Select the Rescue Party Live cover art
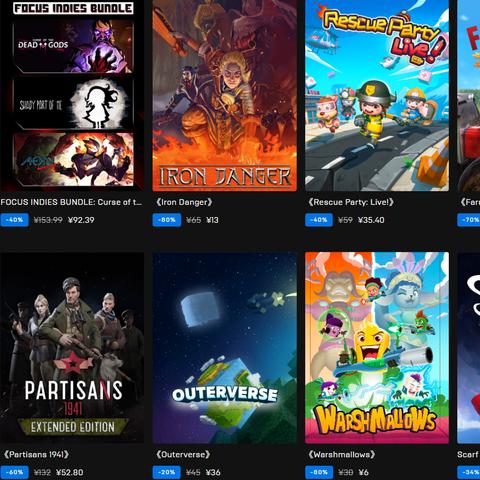 [x=377, y=95]
